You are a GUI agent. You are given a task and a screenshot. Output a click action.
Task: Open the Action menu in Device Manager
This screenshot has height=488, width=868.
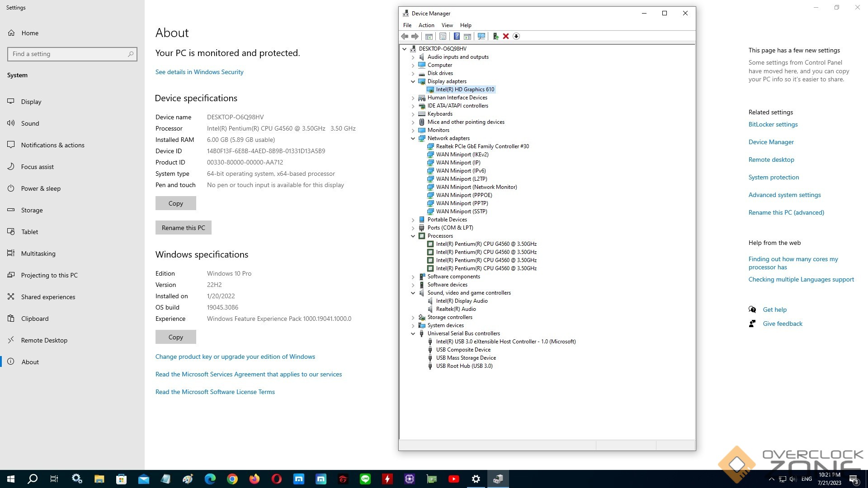[x=426, y=25]
